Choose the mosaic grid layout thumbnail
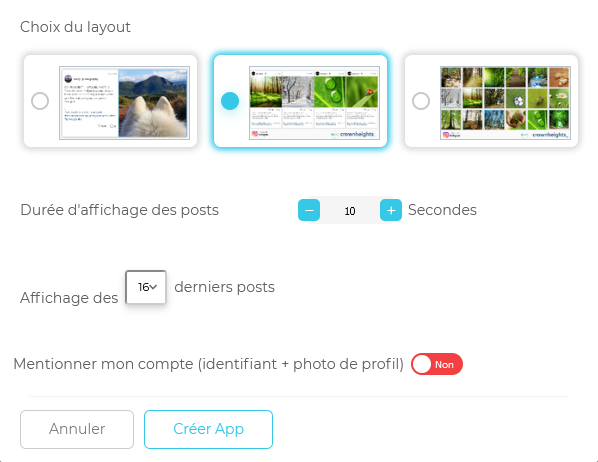The width and height of the screenshot is (598, 462). point(505,103)
